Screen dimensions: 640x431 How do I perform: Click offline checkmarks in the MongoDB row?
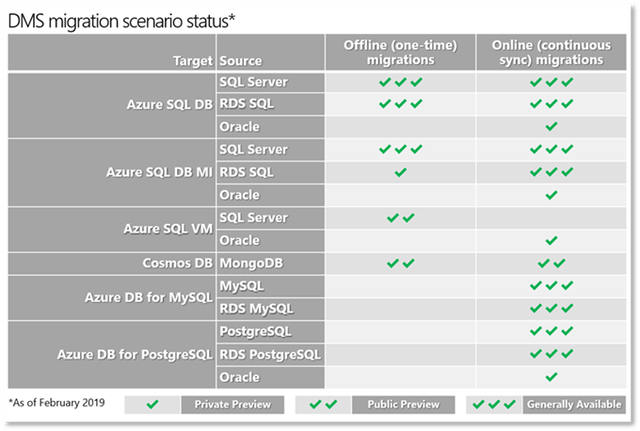(x=401, y=263)
